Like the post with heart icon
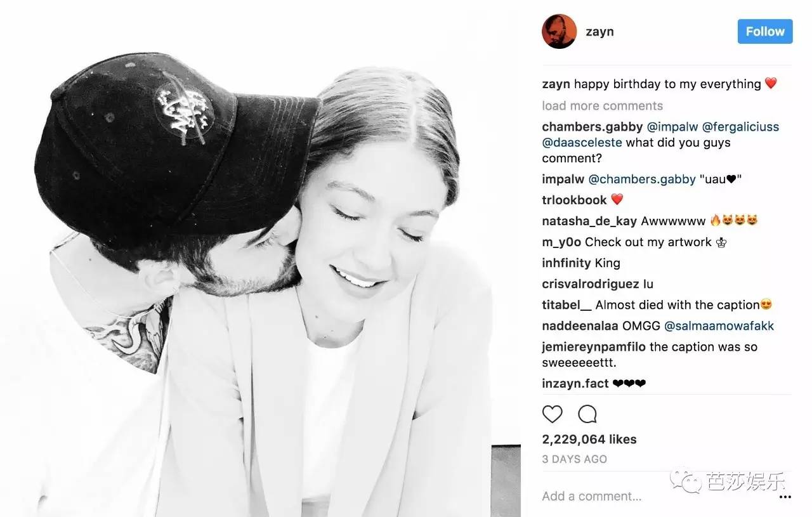The height and width of the screenshot is (517, 812). pos(553,414)
